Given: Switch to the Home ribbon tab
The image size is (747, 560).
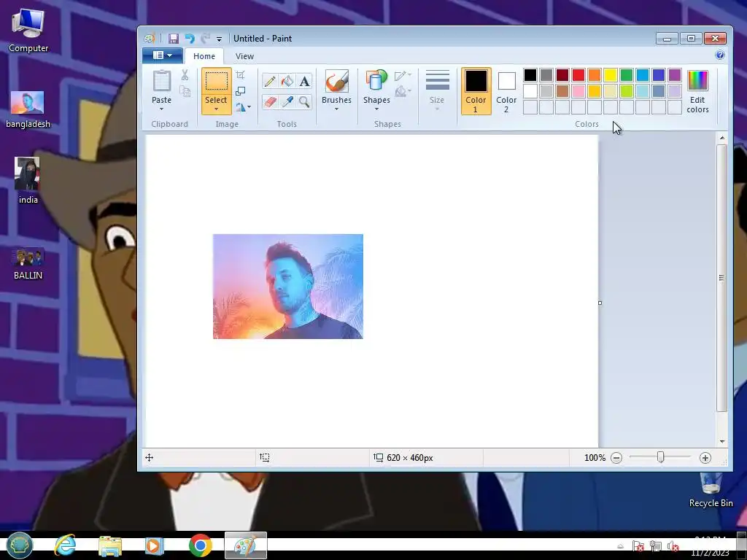Looking at the screenshot, I should (204, 56).
